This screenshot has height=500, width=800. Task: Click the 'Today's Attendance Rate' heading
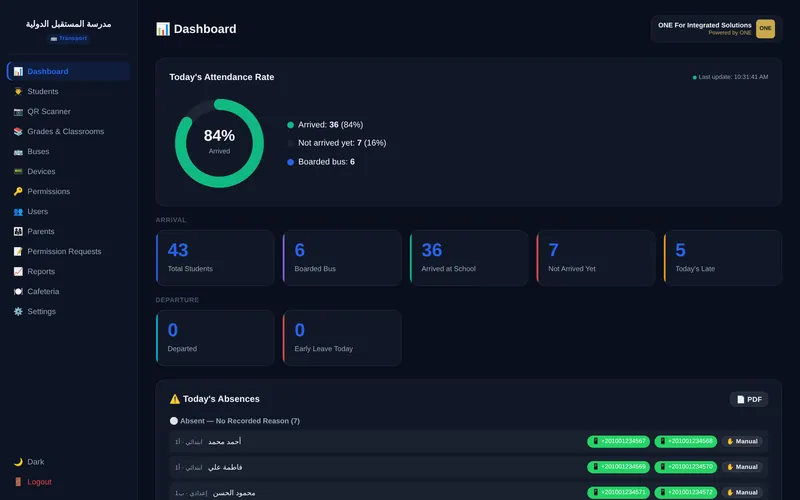221,77
